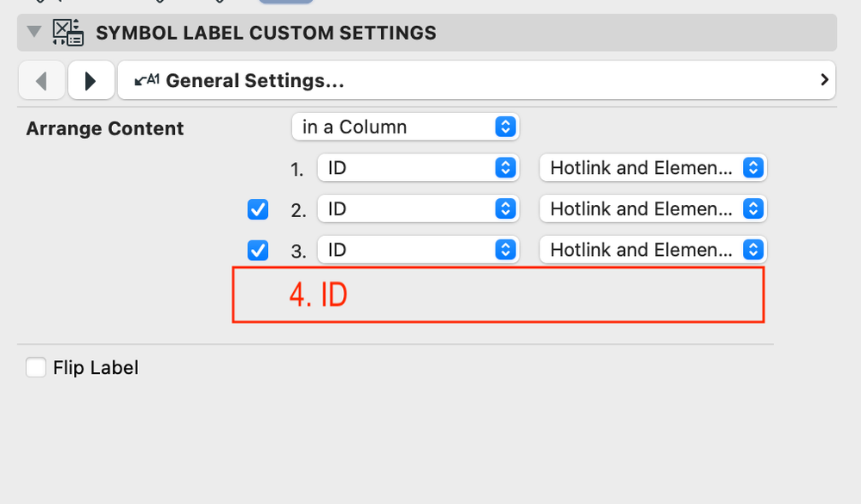Enable the Flip Label checkbox
861x504 pixels.
36,368
